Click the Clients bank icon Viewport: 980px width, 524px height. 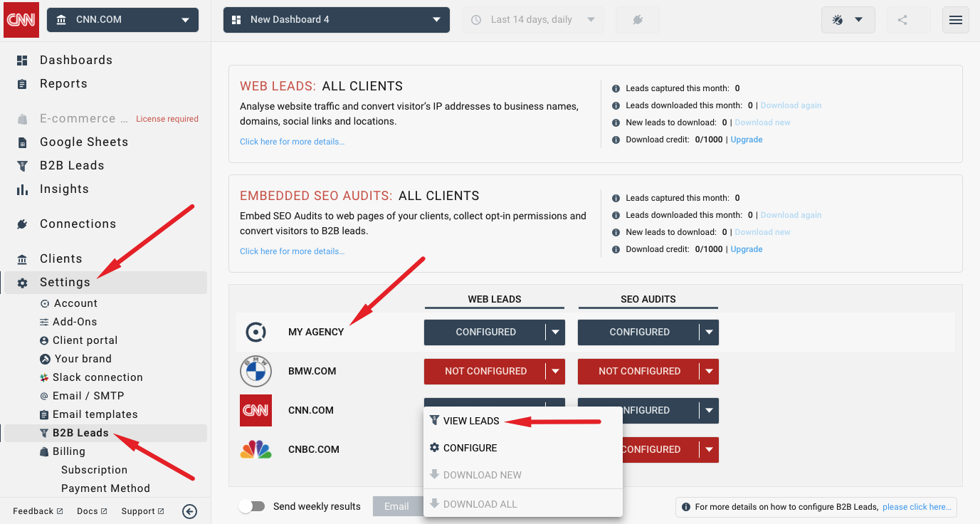point(22,259)
